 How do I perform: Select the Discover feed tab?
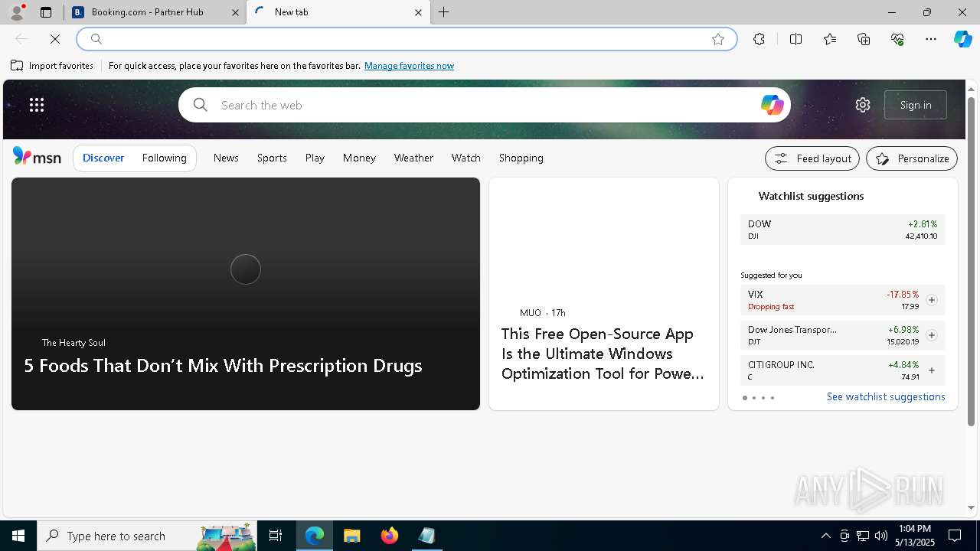[103, 158]
